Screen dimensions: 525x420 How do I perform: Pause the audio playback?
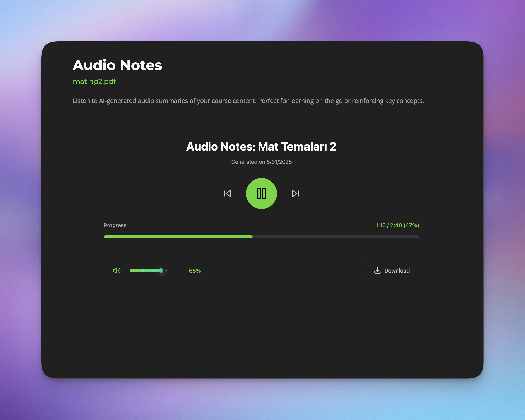(261, 193)
